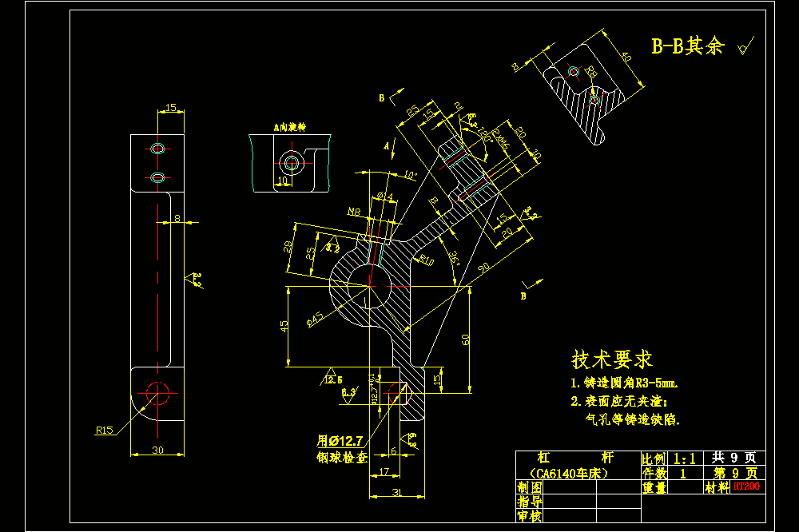This screenshot has width=799, height=532.
Task: Click the 'R10' fillet annotation
Action: coord(426,261)
